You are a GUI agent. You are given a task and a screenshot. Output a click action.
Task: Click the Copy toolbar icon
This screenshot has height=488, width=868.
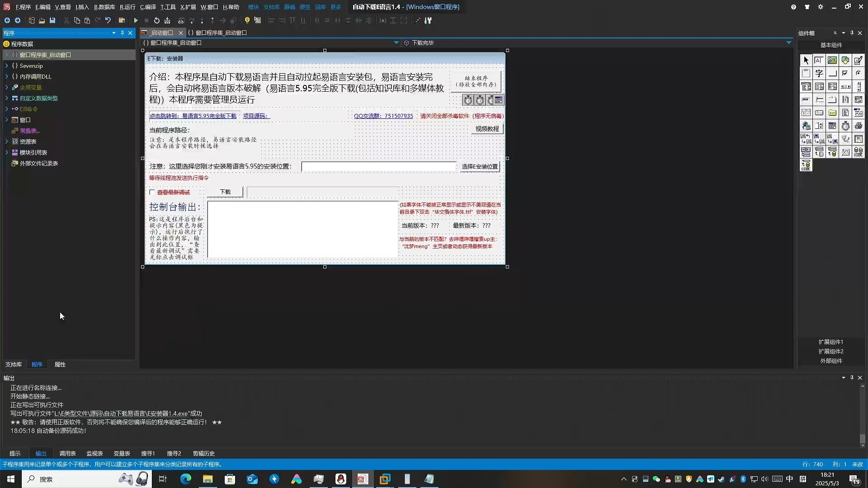click(77, 20)
